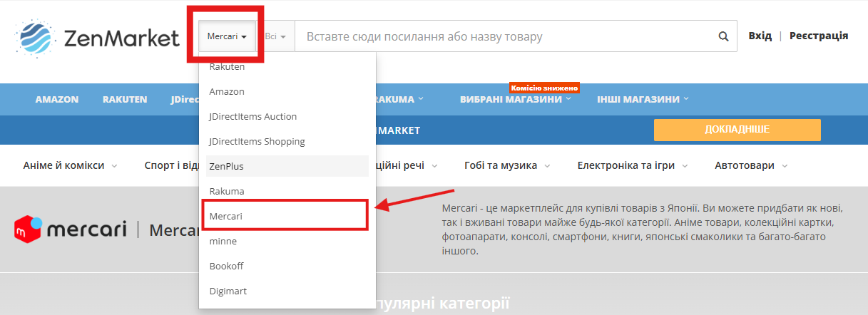868x315 pixels.
Task: Click the ДОКЛАДНІШЕ button
Action: (x=737, y=130)
